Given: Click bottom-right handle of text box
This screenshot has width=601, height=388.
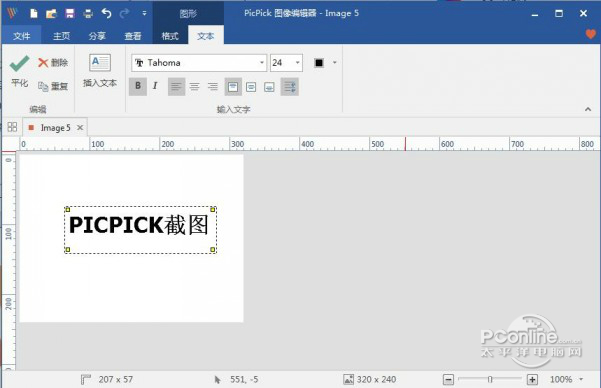Looking at the screenshot, I should tap(213, 250).
